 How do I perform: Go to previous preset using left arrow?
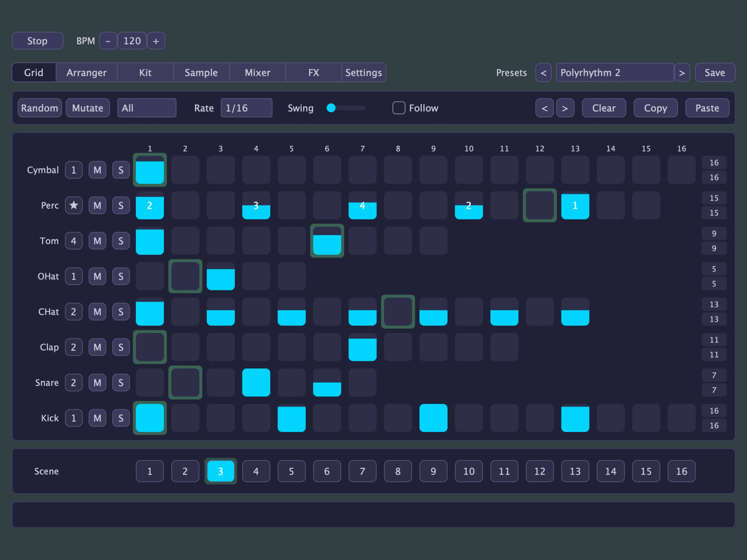[543, 72]
